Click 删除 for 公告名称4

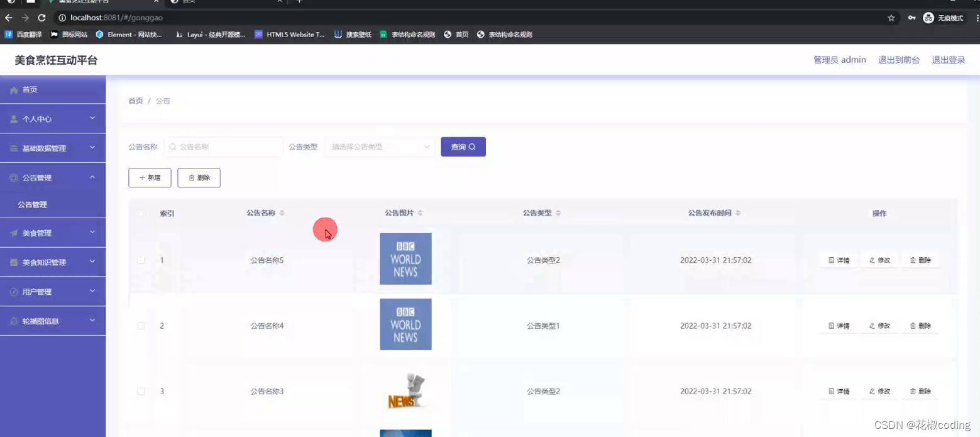pyautogui.click(x=920, y=326)
